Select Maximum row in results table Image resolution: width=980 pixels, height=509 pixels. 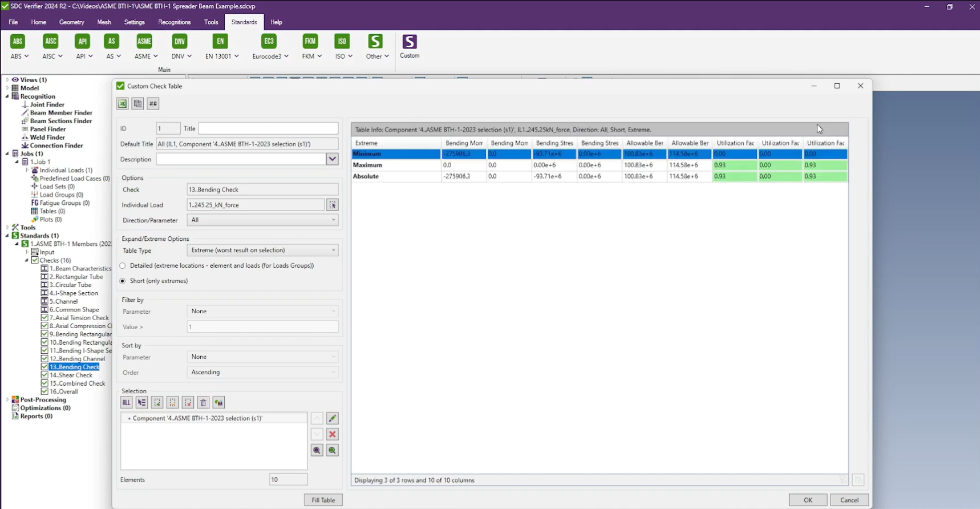pos(600,165)
